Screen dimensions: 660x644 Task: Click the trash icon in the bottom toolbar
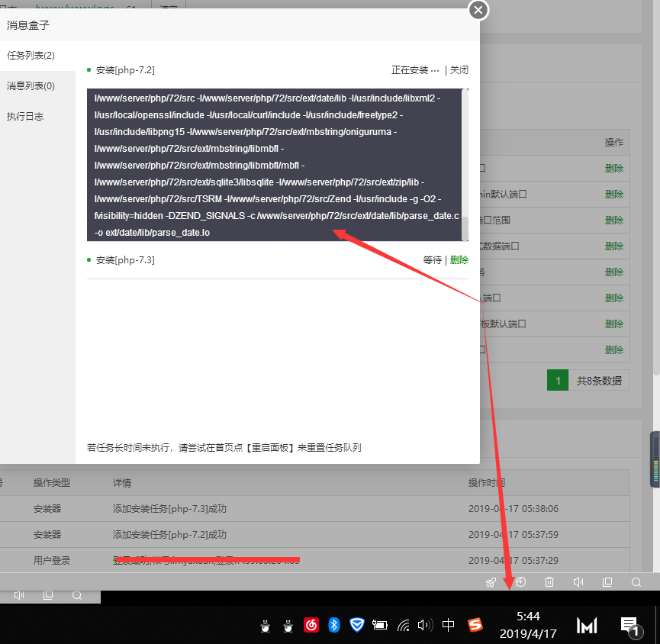click(x=549, y=582)
